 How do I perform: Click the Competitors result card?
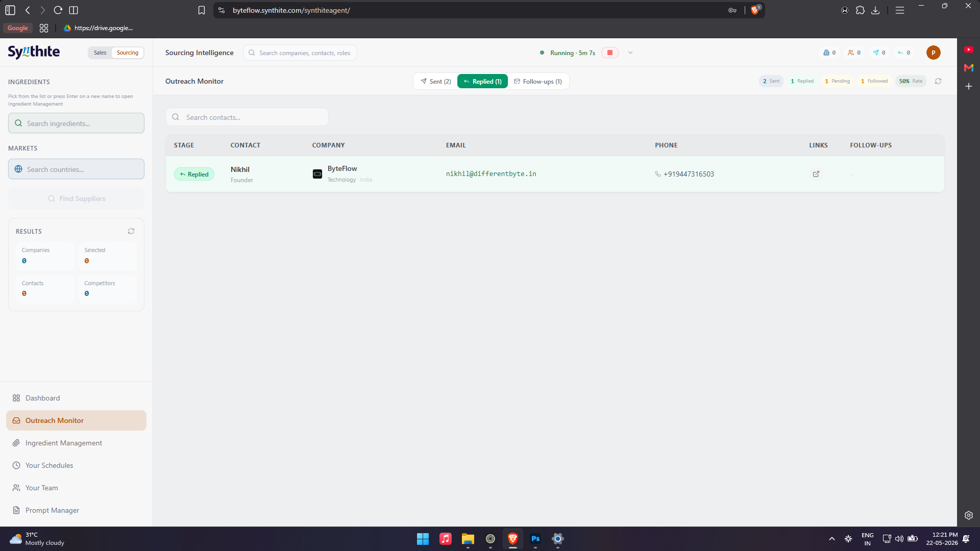point(108,288)
